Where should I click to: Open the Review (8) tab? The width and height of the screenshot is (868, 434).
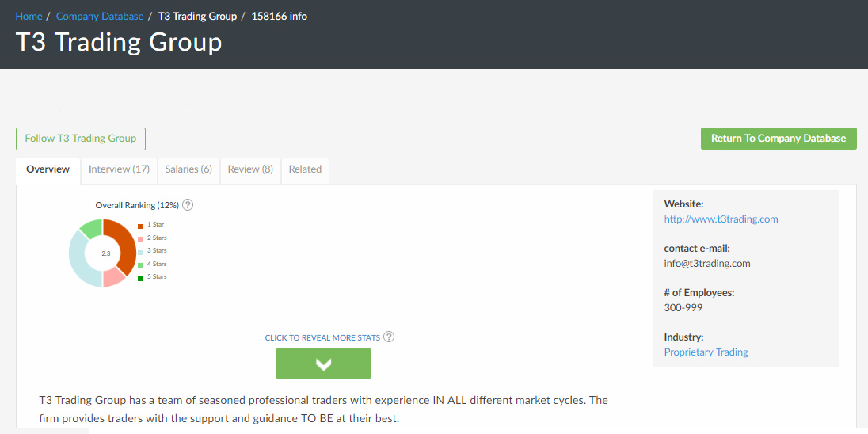pos(250,169)
